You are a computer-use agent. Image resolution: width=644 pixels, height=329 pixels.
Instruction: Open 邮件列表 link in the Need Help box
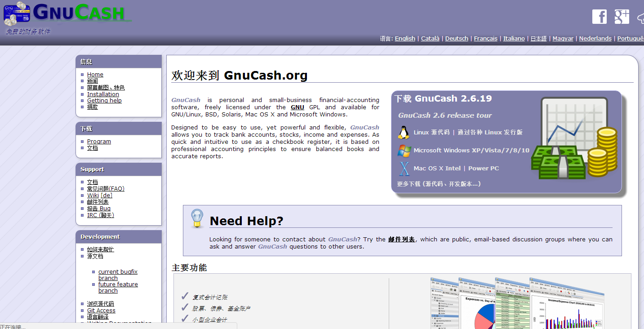click(402, 240)
